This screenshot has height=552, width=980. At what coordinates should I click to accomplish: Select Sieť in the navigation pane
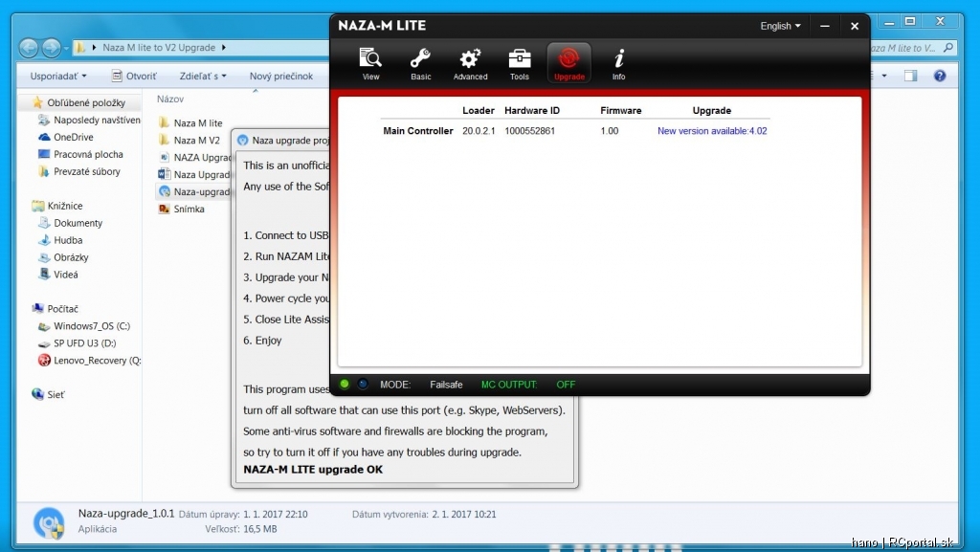click(48, 395)
